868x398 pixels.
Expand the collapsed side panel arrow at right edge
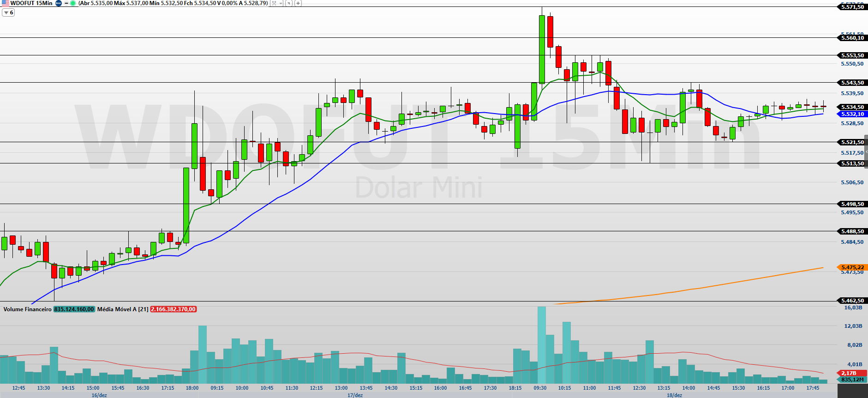866,151
